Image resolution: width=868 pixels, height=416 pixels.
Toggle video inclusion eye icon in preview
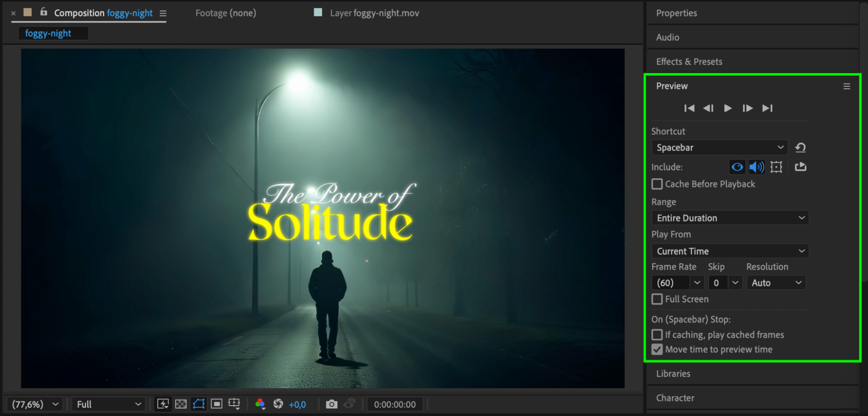click(737, 167)
